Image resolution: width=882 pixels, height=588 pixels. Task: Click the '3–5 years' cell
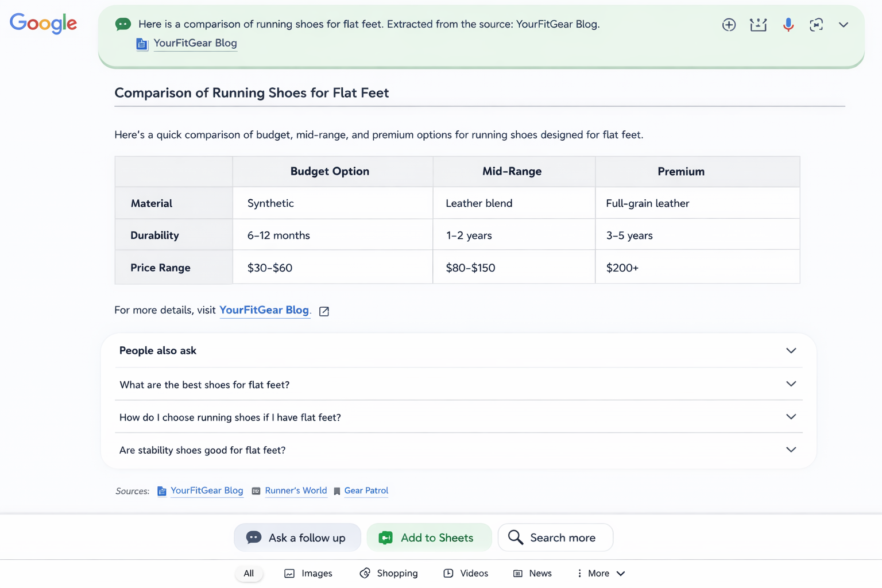698,235
